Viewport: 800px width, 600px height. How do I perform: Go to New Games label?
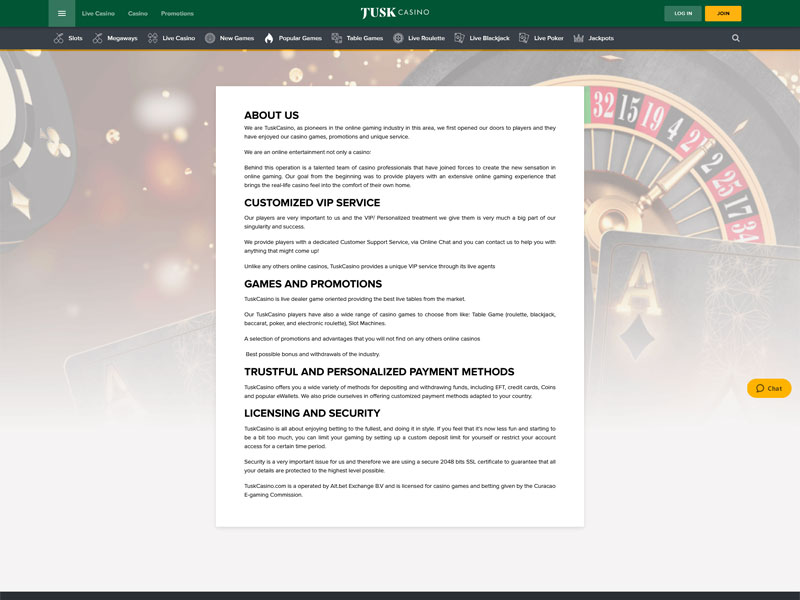click(x=237, y=38)
